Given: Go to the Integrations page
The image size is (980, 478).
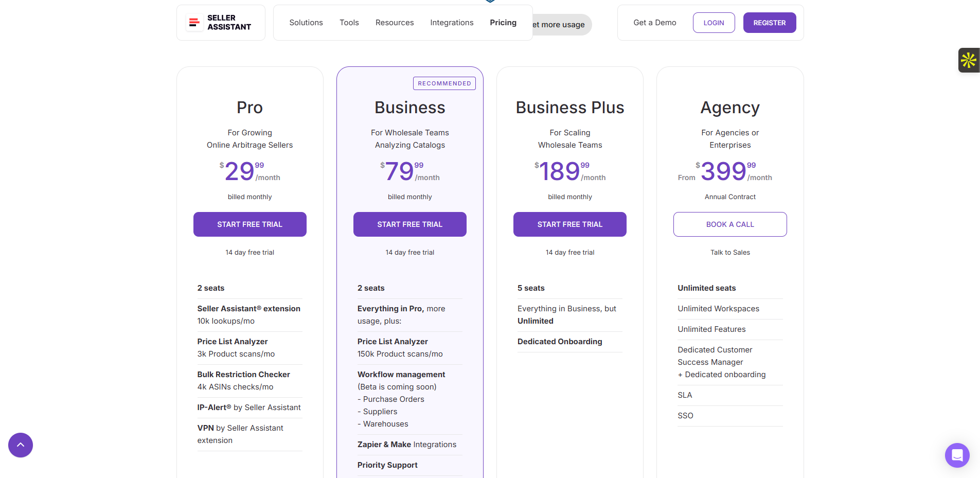Looking at the screenshot, I should tap(452, 23).
